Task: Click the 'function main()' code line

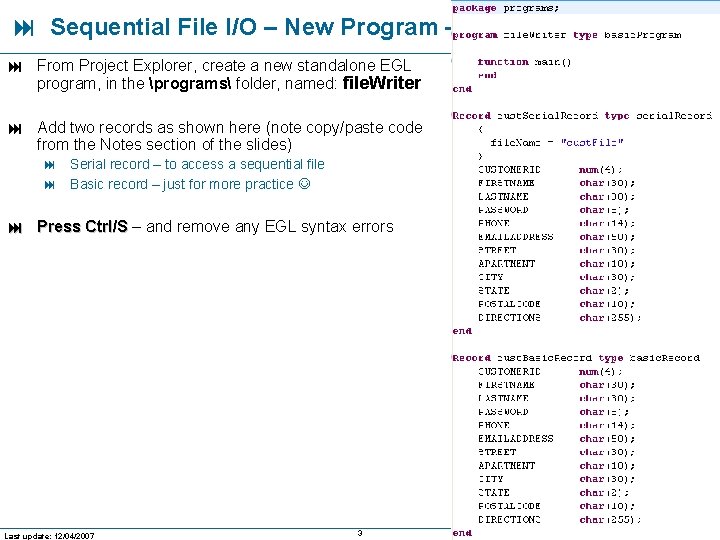Action: coord(524,62)
